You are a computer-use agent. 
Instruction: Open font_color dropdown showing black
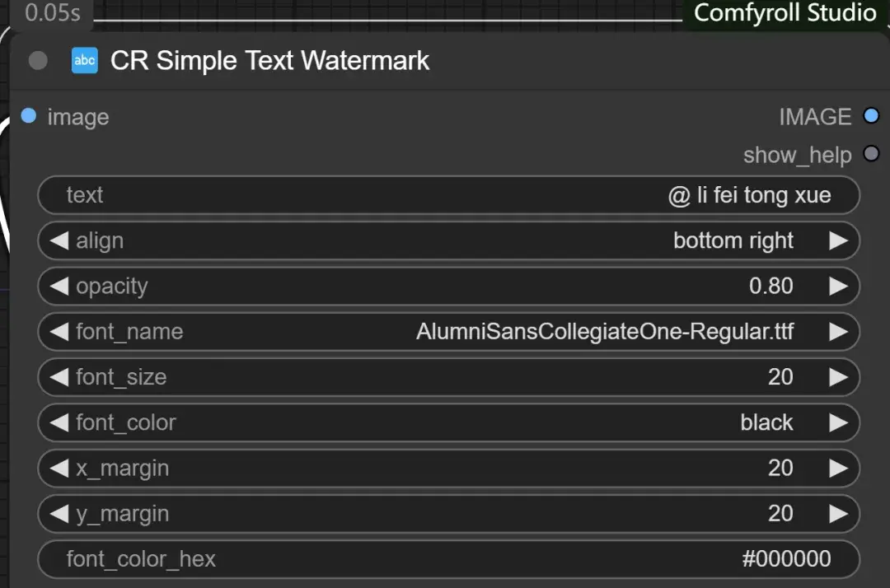click(448, 422)
